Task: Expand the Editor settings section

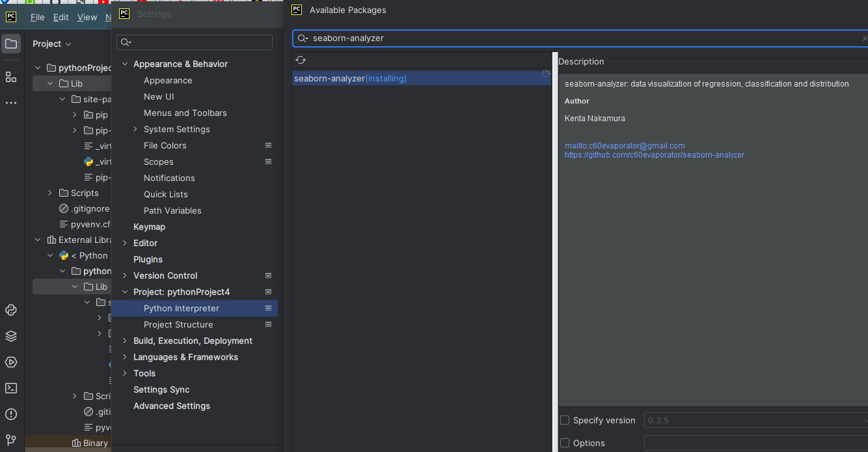Action: [125, 243]
